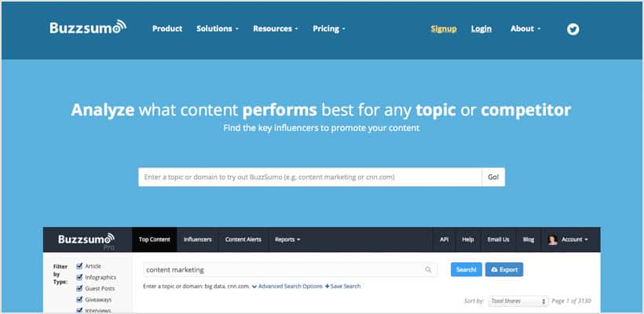Focus the topic or domain search field
The image size is (644, 314).
click(x=310, y=177)
